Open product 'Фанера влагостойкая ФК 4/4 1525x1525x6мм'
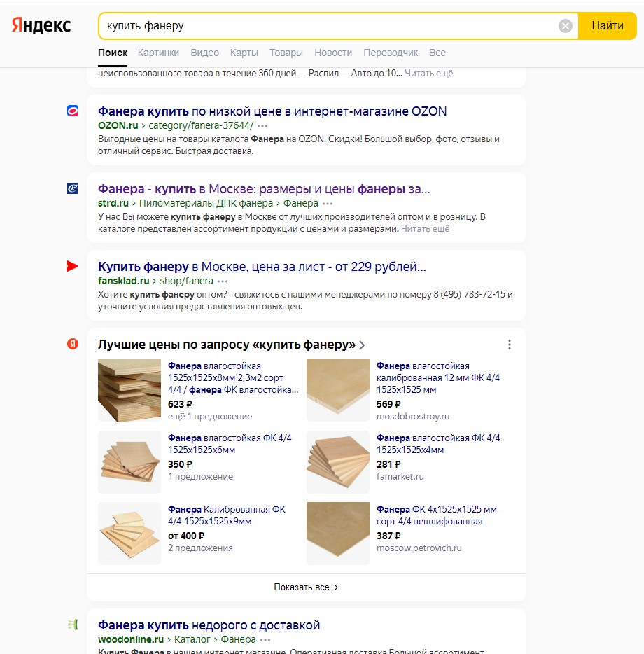 230,444
